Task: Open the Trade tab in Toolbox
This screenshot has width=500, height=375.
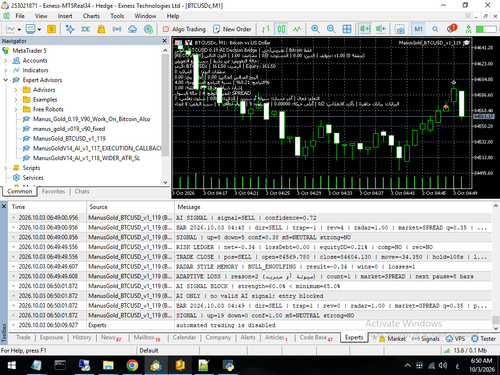Action: point(23,338)
